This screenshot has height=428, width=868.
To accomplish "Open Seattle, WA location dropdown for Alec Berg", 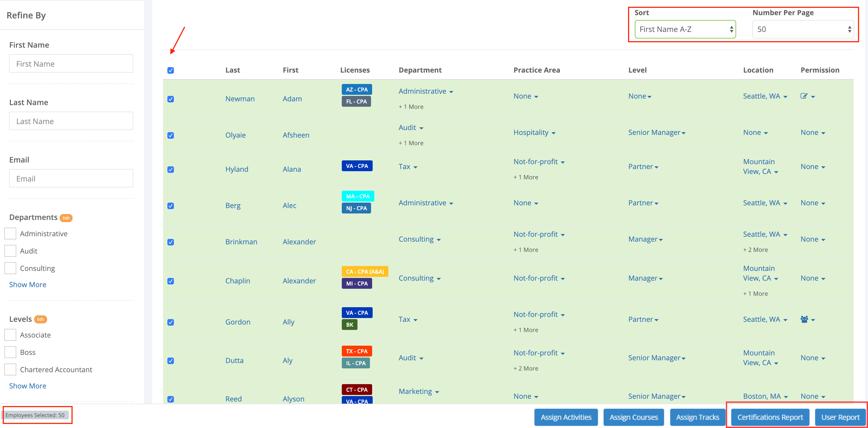I will pyautogui.click(x=765, y=203).
